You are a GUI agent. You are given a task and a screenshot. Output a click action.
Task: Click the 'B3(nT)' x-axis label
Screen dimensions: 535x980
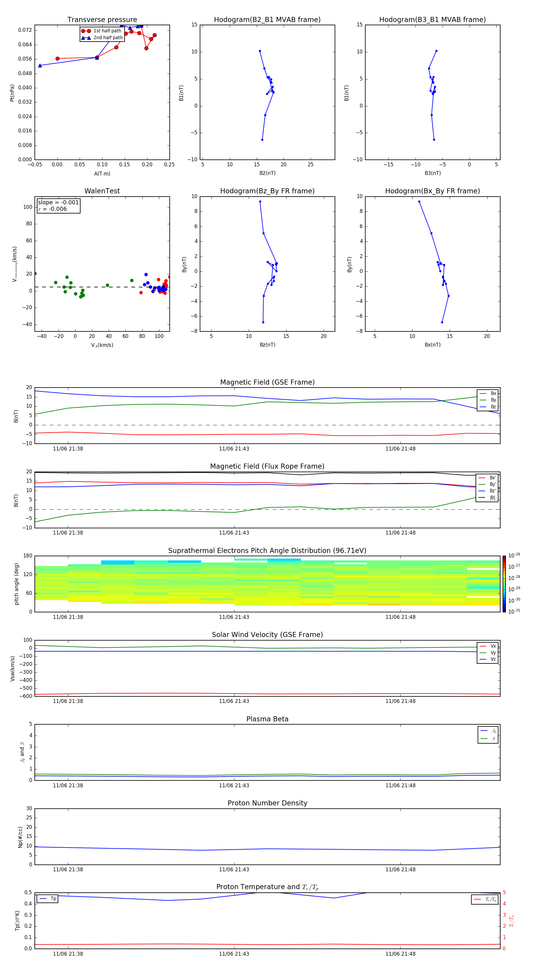click(x=432, y=173)
